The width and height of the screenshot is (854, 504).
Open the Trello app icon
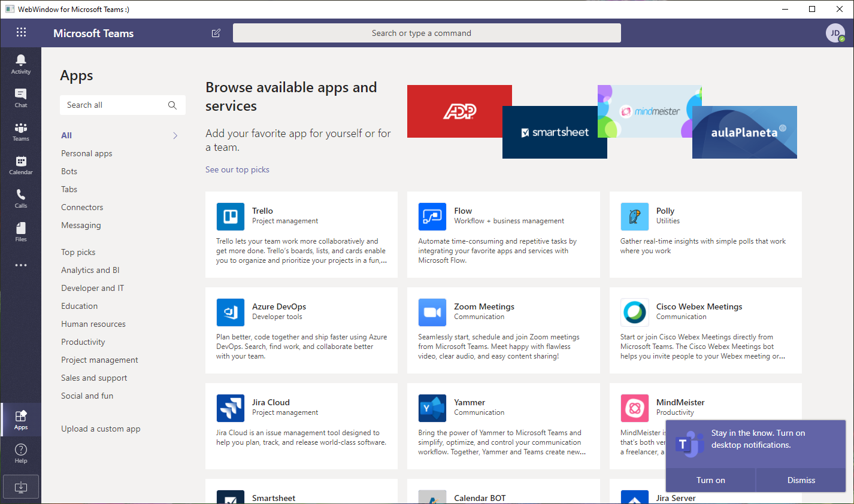[231, 217]
